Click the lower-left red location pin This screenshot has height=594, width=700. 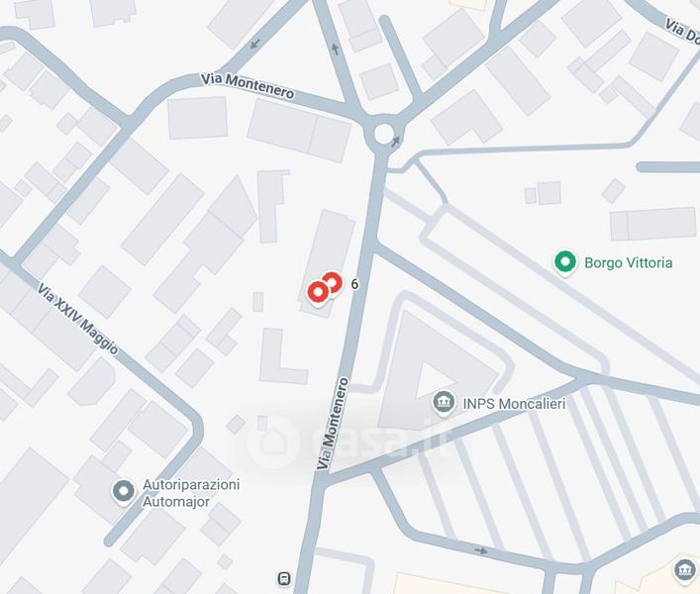coord(318,292)
